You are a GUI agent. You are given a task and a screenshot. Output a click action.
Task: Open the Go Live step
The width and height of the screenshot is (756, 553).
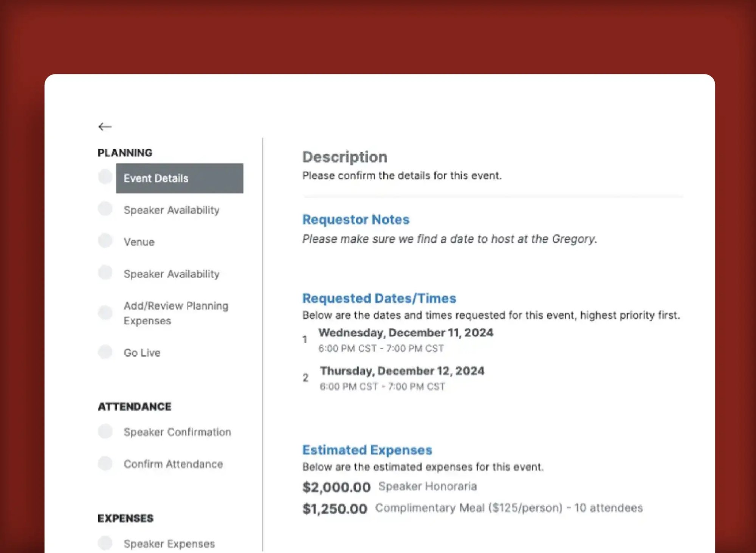click(x=141, y=352)
